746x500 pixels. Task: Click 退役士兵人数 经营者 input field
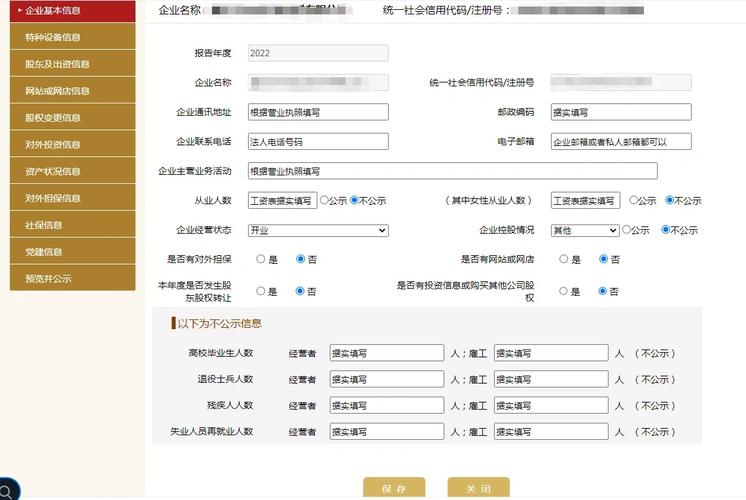386,379
